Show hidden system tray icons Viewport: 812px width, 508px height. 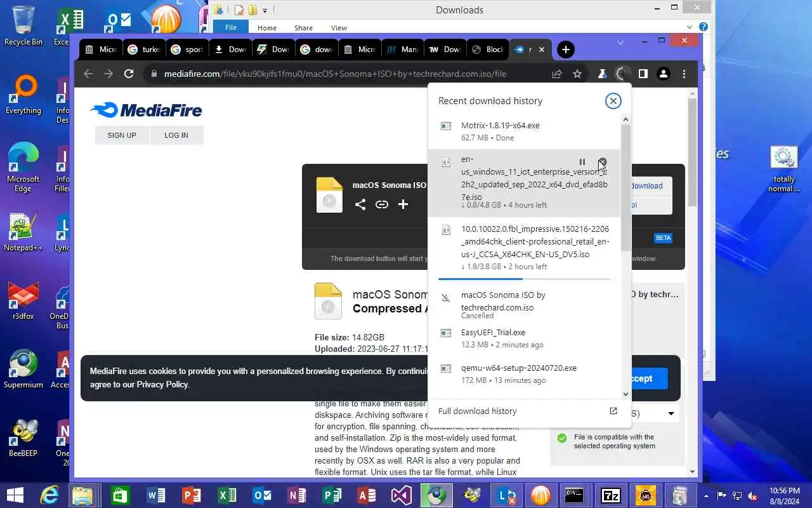pos(707,495)
